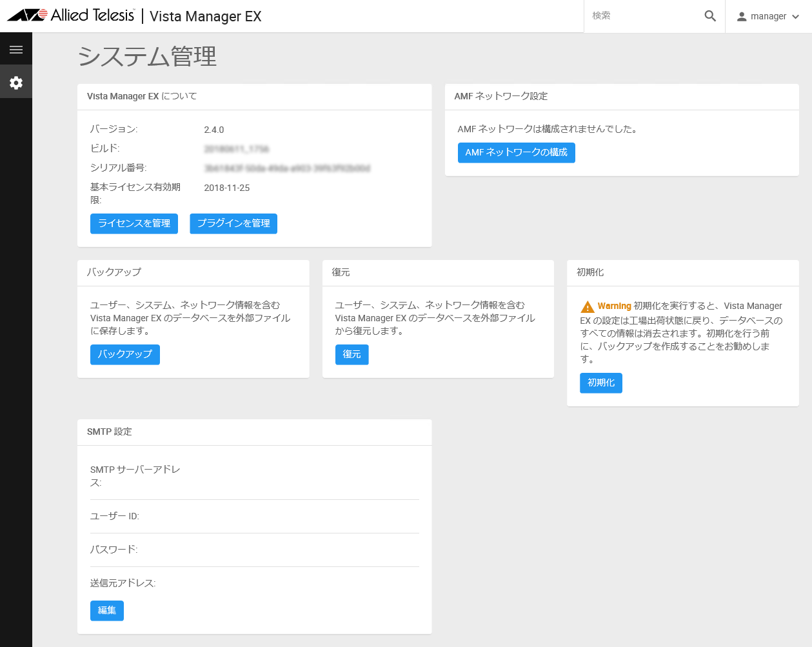Click into the 検索 search field
812x647 pixels.
(644, 16)
